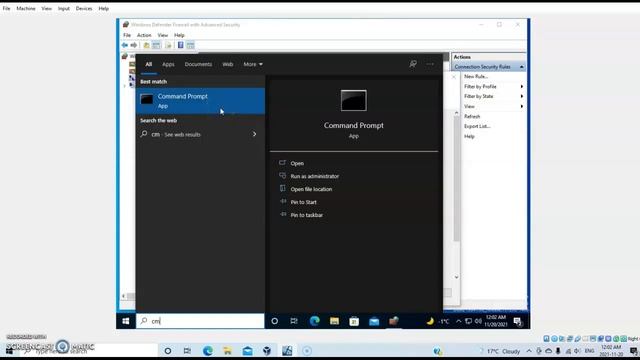The height and width of the screenshot is (360, 640).
Task: Click Export List in Actions pane
Action: tap(477, 126)
